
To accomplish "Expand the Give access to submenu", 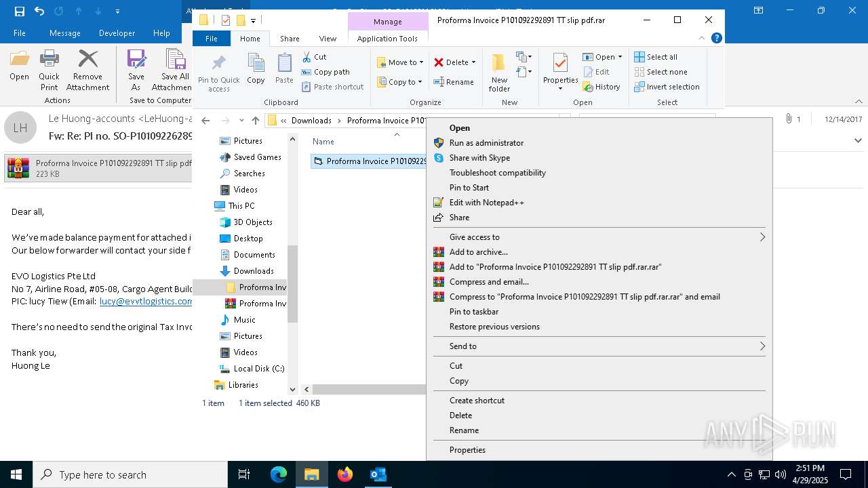I will 599,237.
